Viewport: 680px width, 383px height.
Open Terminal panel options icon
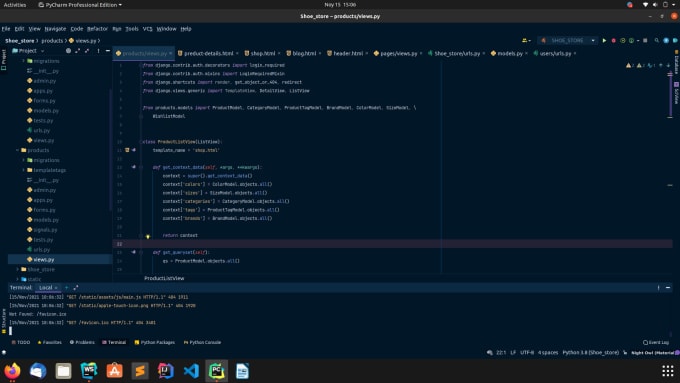[x=658, y=288]
